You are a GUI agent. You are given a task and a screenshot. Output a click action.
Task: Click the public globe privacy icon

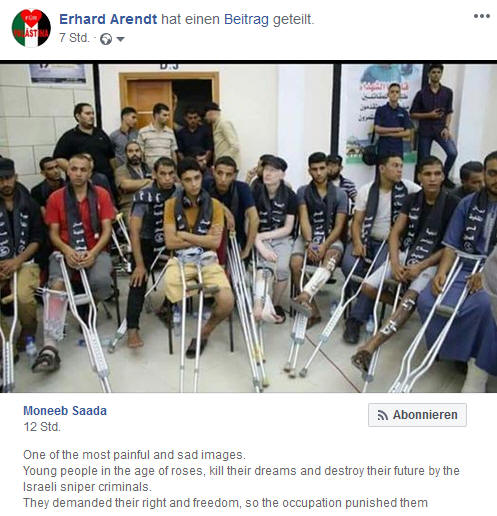point(106,39)
